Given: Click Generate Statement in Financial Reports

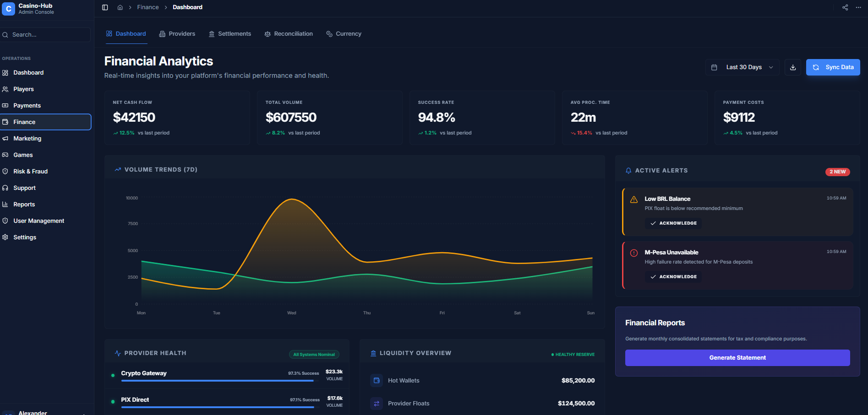Looking at the screenshot, I should click(x=737, y=357).
